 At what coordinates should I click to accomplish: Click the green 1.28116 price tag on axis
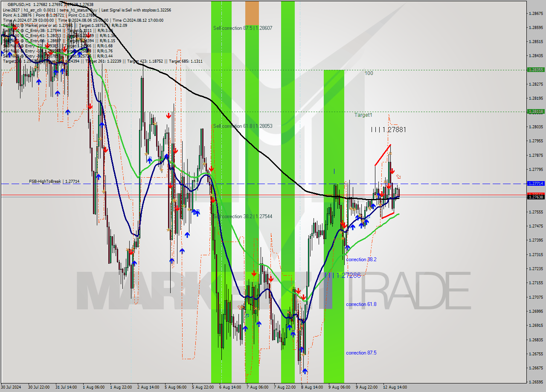pos(535,112)
